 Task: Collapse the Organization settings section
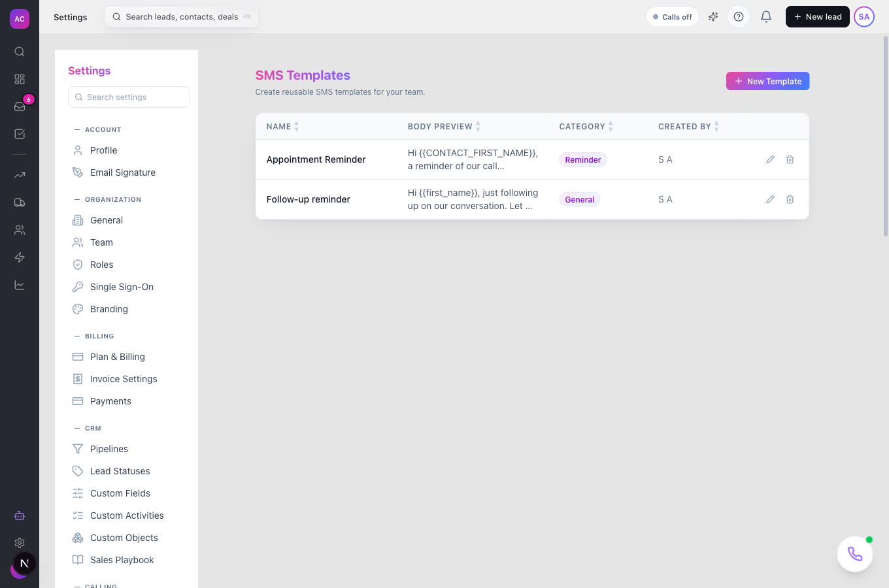click(108, 199)
